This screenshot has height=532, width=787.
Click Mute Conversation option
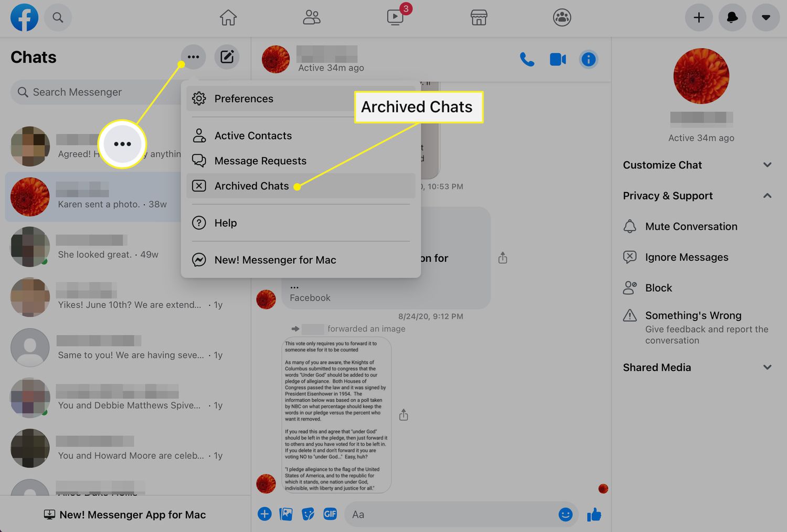(697, 226)
